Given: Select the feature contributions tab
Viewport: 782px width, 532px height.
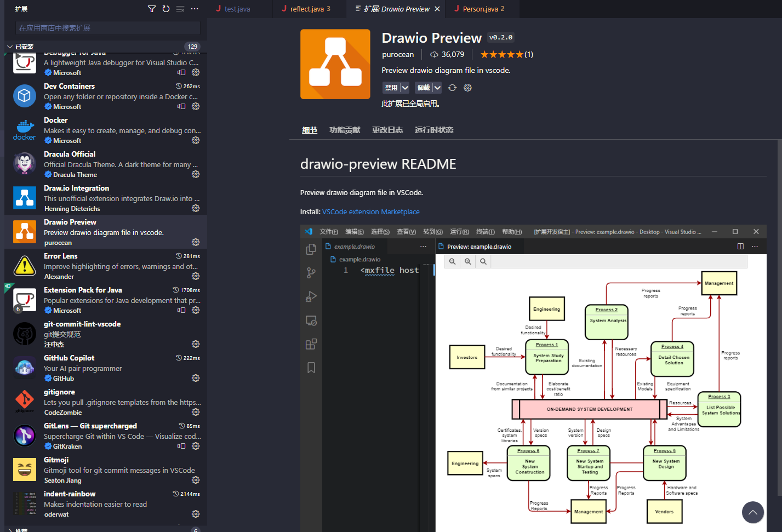Looking at the screenshot, I should (345, 130).
